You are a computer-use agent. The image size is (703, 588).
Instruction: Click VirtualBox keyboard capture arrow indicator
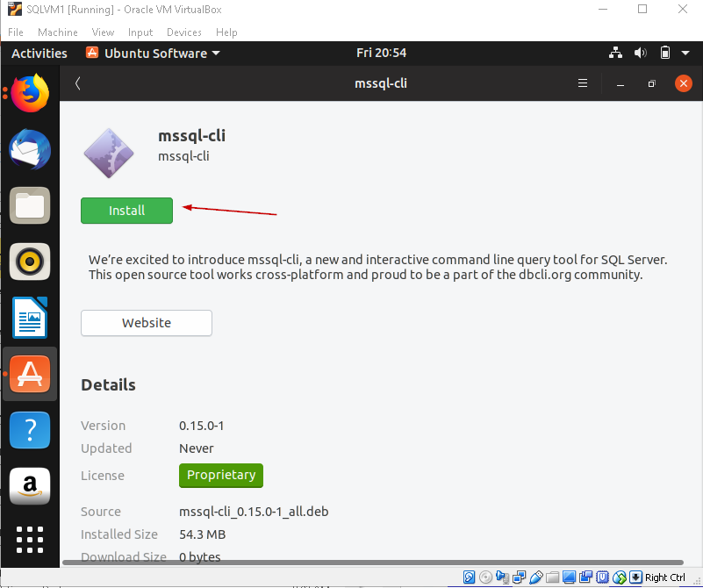click(x=635, y=577)
